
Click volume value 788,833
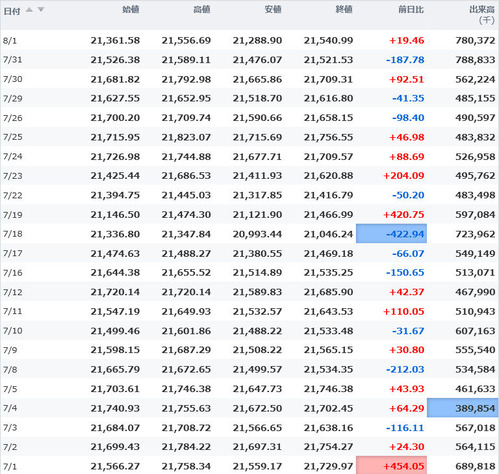click(x=475, y=60)
